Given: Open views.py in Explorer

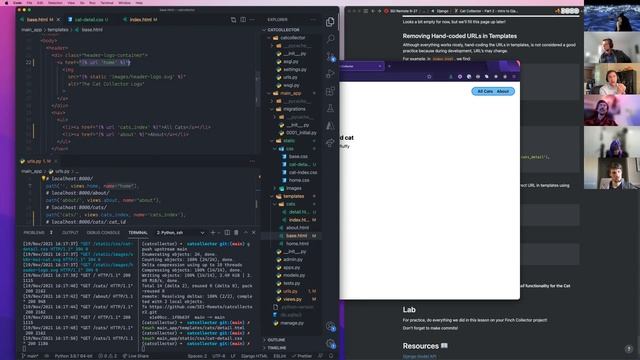Looking at the screenshot, I should (292, 299).
